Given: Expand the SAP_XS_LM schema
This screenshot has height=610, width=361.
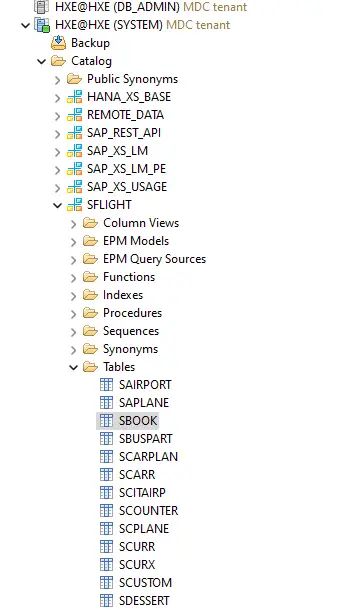Looking at the screenshot, I should coord(58,152).
